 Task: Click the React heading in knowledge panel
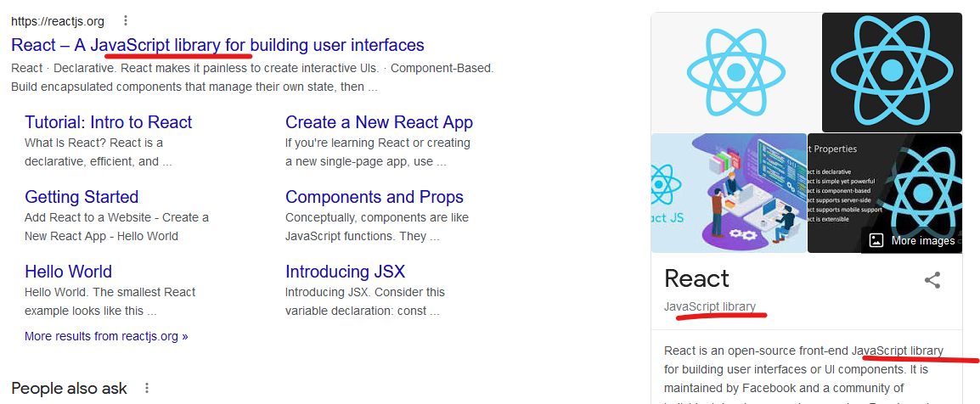click(x=696, y=278)
